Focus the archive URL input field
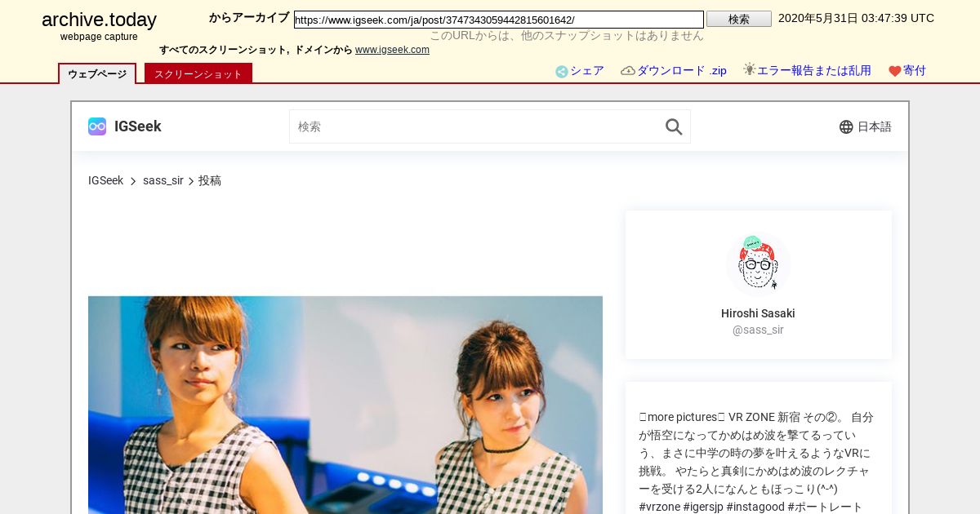The image size is (980, 514). [x=499, y=20]
